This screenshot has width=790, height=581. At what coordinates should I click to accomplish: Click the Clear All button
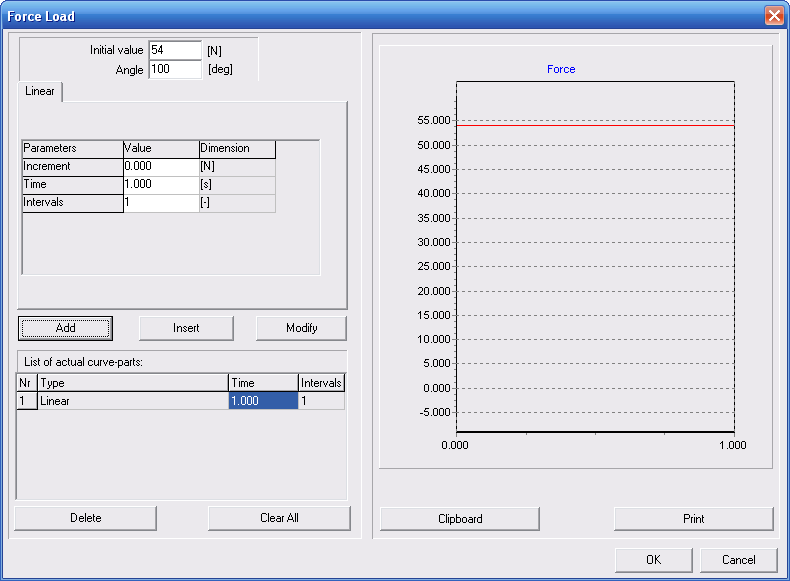(279, 518)
